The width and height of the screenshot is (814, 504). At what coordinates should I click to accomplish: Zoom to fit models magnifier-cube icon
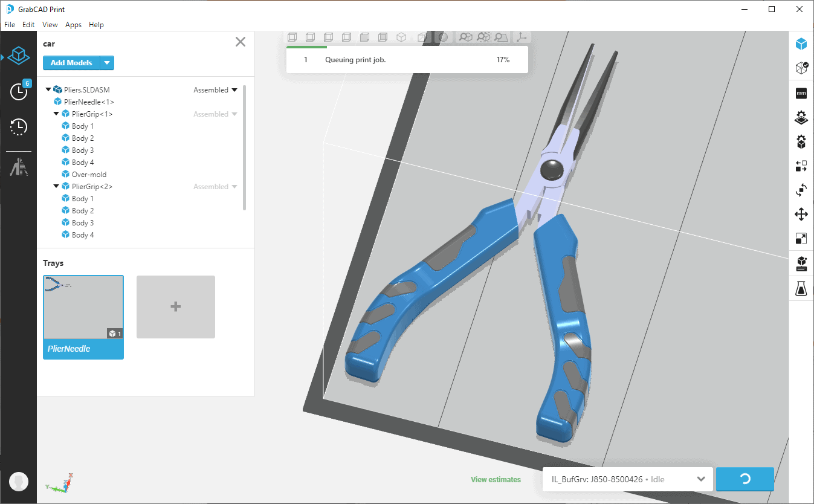pos(465,37)
